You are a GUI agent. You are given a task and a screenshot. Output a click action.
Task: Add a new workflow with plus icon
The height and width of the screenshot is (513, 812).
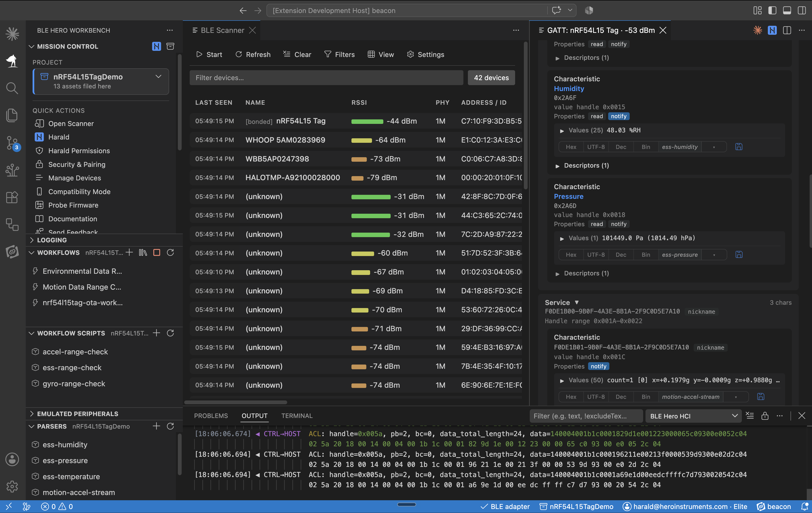click(x=129, y=252)
